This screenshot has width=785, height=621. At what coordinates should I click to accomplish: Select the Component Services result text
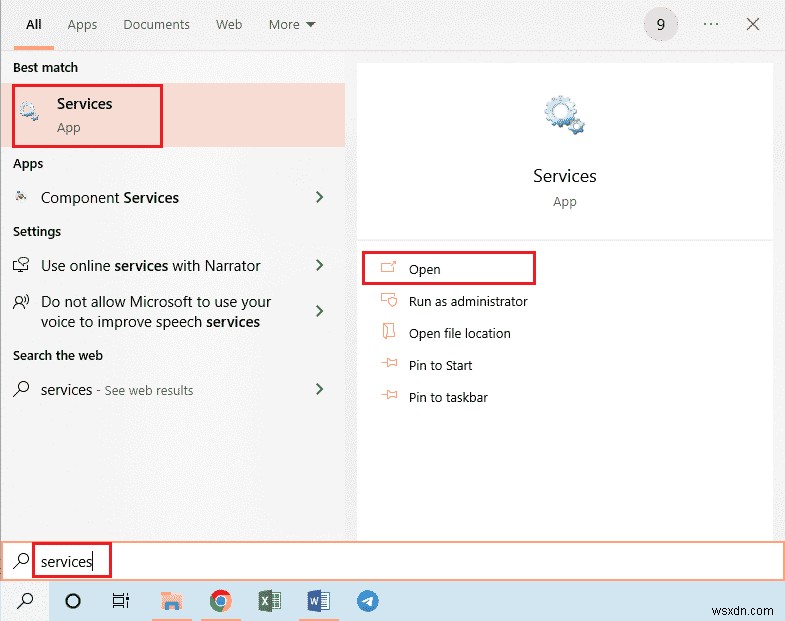click(110, 198)
